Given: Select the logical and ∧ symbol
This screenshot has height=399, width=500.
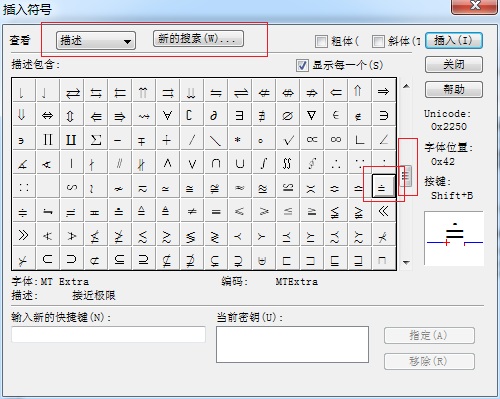Looking at the screenshot, I should [x=167, y=163].
